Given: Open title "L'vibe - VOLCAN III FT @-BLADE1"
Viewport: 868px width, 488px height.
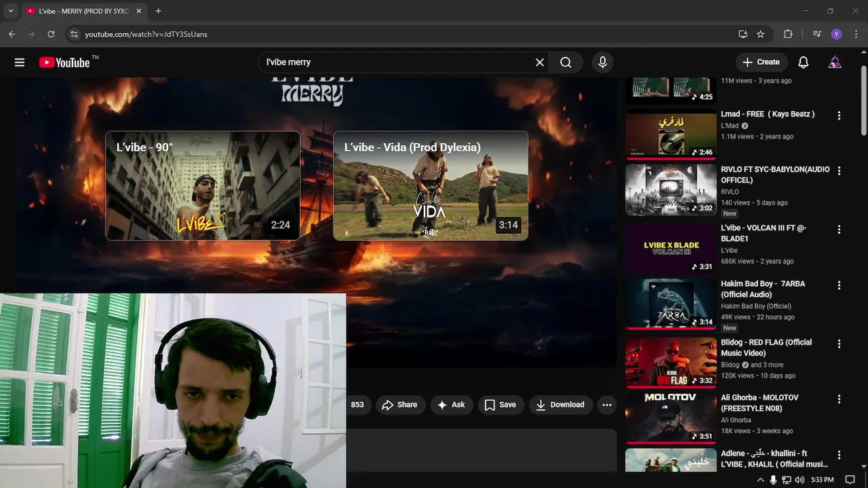Looking at the screenshot, I should pos(764,233).
